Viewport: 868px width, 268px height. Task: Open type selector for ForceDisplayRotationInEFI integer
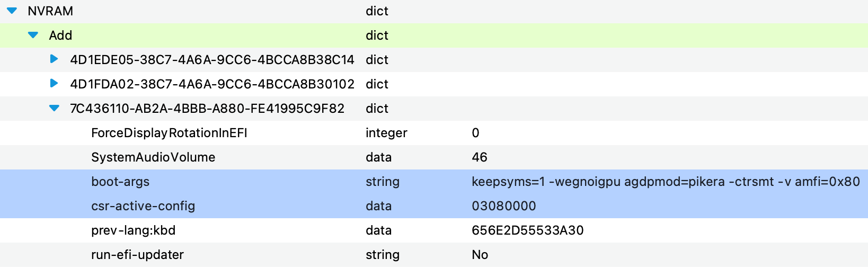click(x=386, y=133)
